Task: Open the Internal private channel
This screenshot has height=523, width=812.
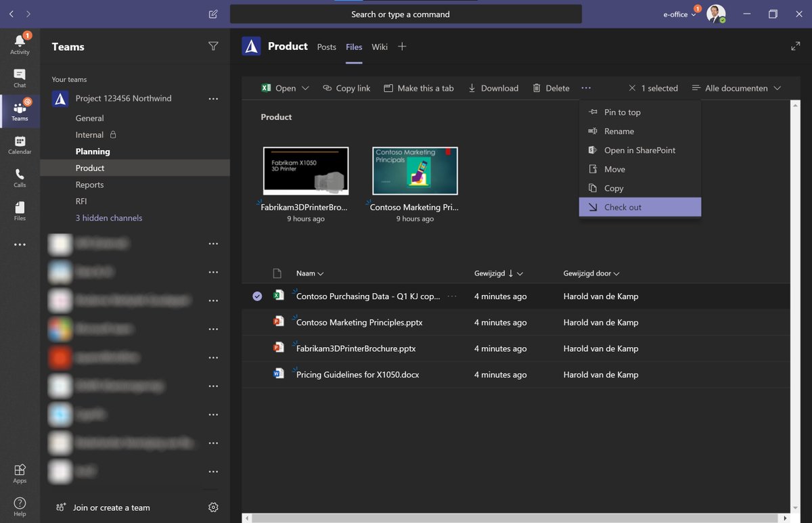Action: tap(89, 135)
